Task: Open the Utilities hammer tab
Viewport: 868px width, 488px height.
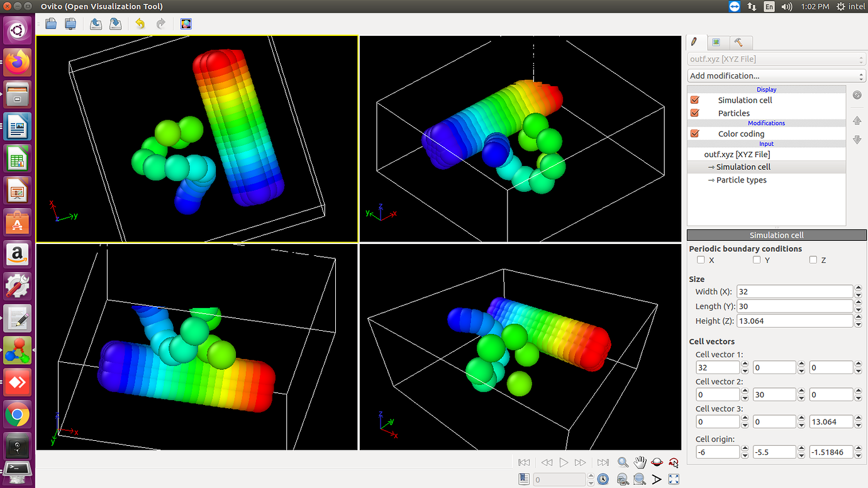Action: (x=740, y=42)
